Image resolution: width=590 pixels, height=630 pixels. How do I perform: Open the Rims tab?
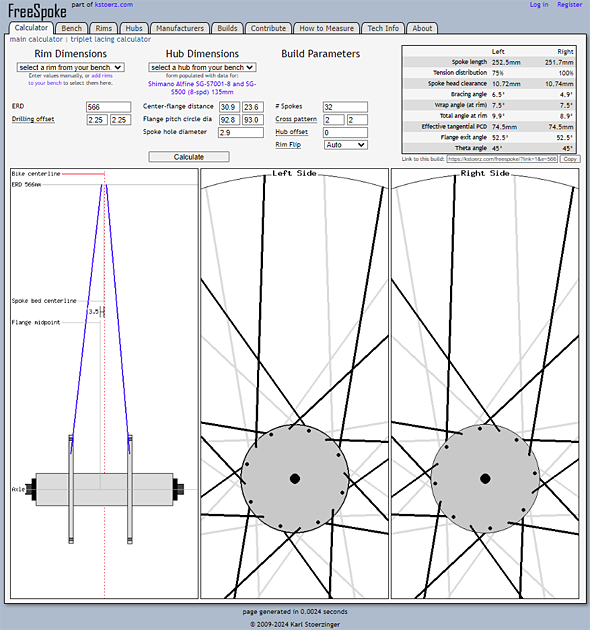103,28
